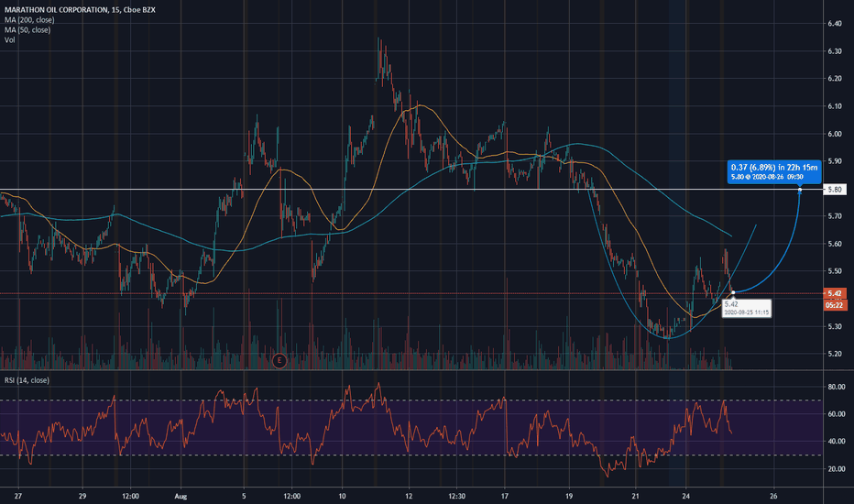Viewport: 854px width, 504px height.
Task: Click the 5.42 2020-08-25 11:15 tooltip box
Action: [x=746, y=309]
